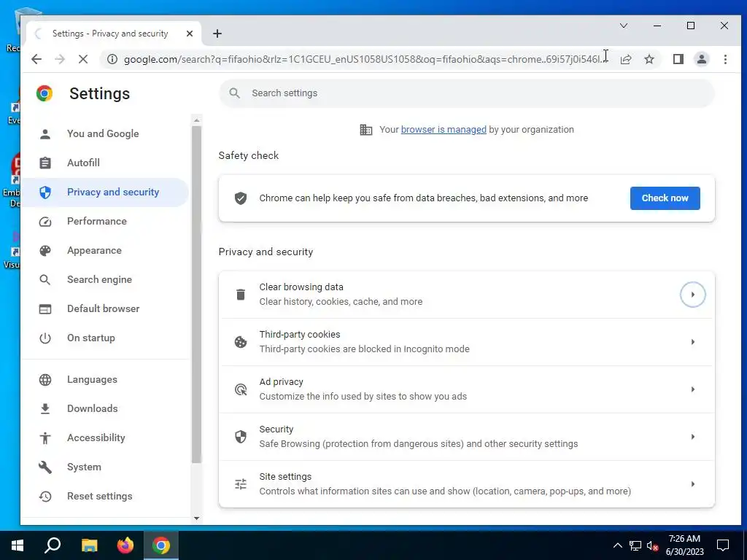Click the Performance gauge icon
The width and height of the screenshot is (747, 560).
point(45,222)
